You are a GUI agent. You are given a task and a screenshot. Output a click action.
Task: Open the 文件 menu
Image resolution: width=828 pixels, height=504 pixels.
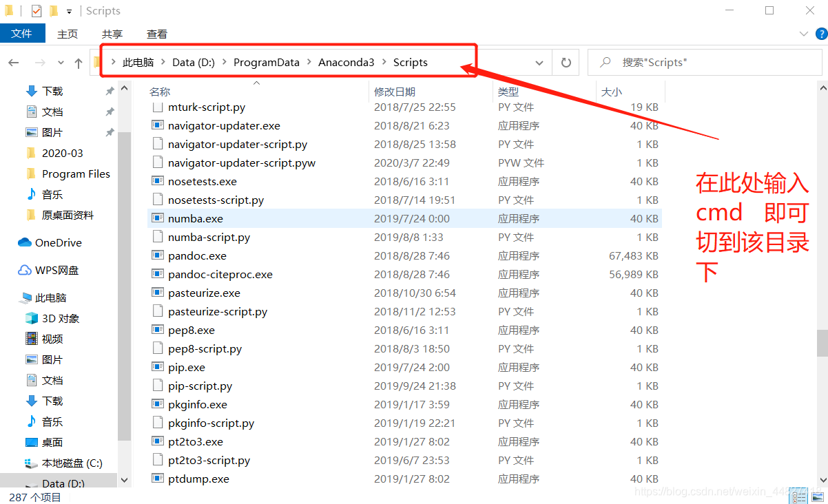point(22,33)
